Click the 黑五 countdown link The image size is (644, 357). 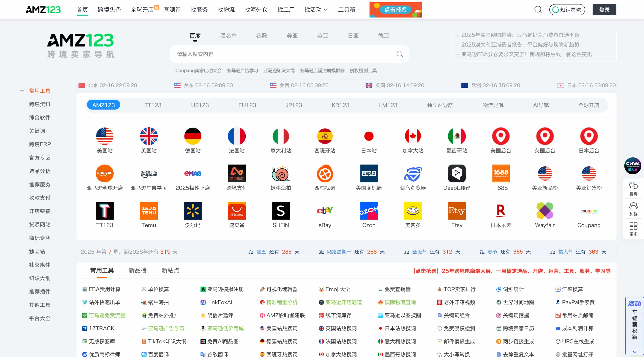tap(261, 252)
